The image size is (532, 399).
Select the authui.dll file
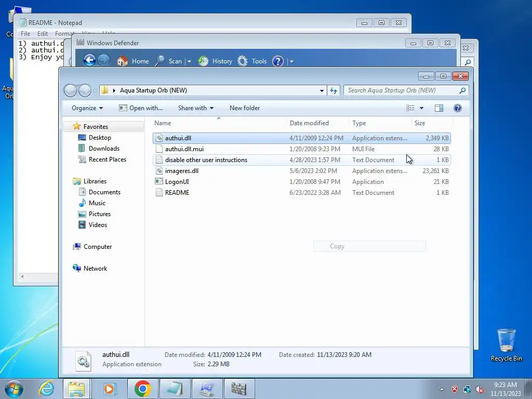coord(302,138)
